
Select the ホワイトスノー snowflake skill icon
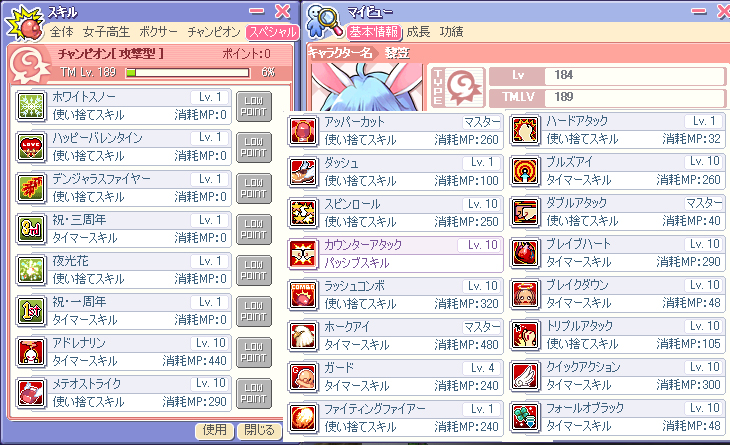click(31, 106)
